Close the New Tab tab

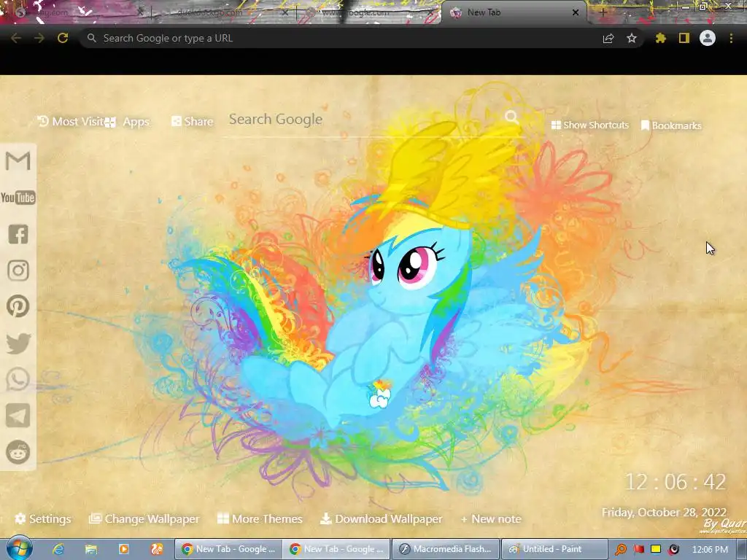[x=575, y=13]
